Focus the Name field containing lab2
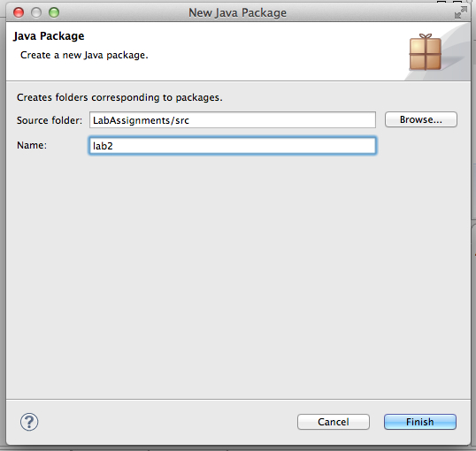Viewport: 476px width, 451px height. point(233,146)
